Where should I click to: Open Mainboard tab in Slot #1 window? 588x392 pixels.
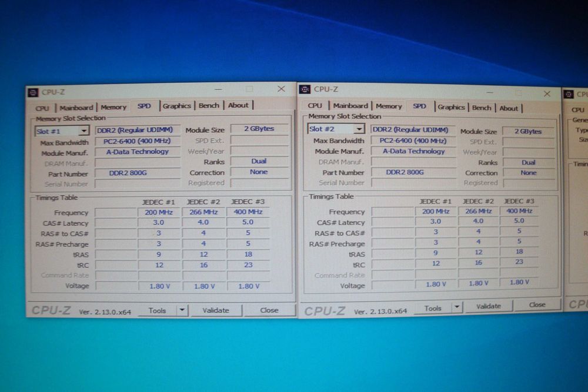point(76,108)
